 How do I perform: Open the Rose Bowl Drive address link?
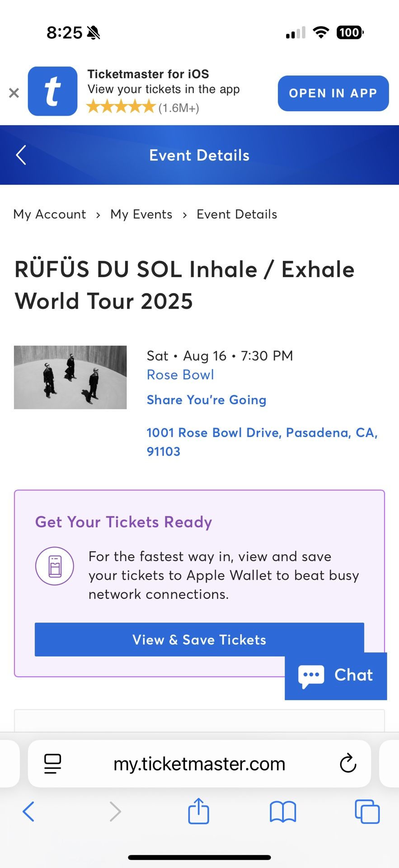click(262, 442)
